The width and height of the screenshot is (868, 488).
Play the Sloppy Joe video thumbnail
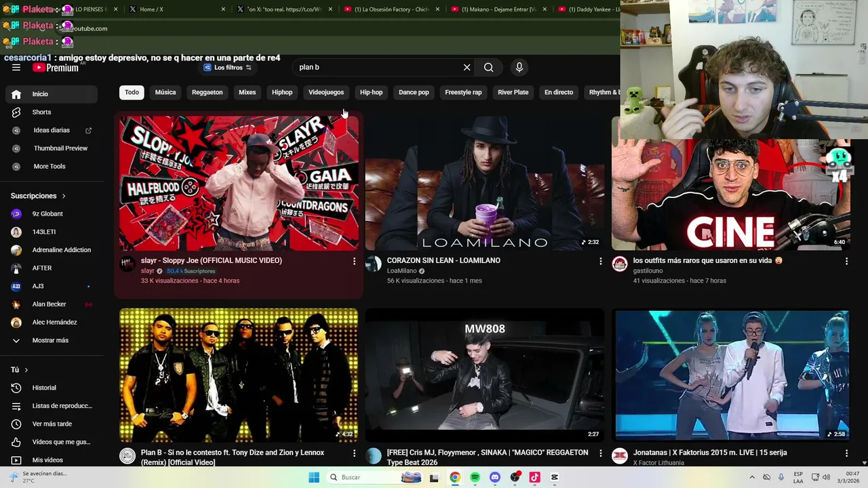(x=239, y=183)
